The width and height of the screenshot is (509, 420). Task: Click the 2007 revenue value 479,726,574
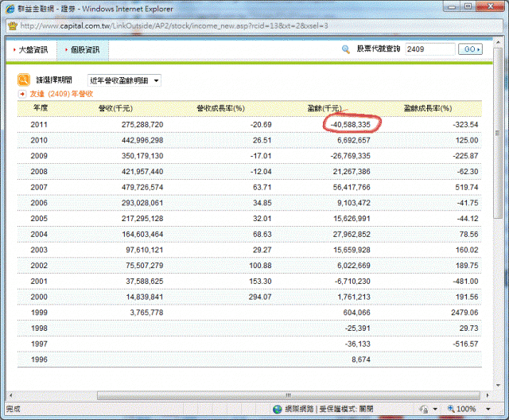coord(142,187)
